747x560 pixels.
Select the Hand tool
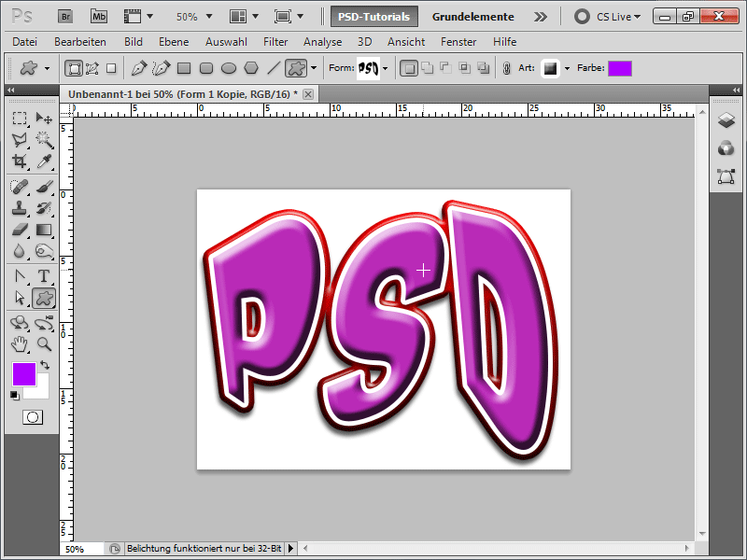pos(20,343)
